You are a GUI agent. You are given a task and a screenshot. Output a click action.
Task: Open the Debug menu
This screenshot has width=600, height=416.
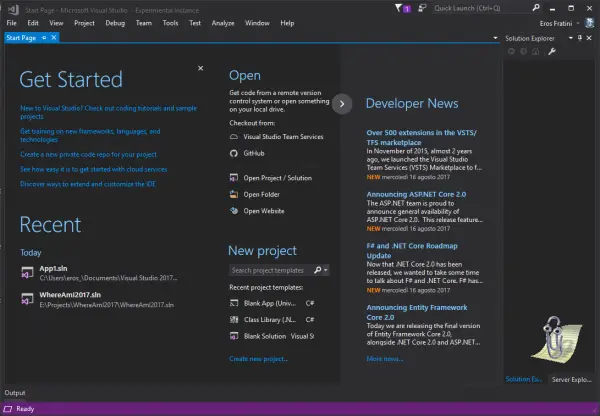click(115, 23)
